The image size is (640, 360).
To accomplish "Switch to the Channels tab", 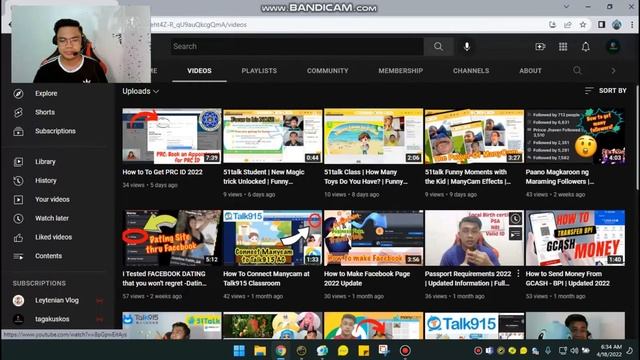I will [471, 71].
